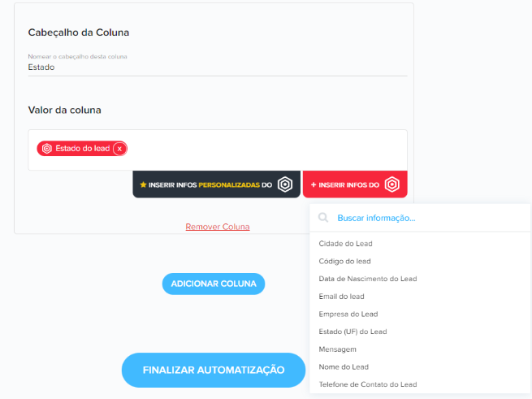
Task: Remove the Estado do lead tag with its x
Action: 119,149
